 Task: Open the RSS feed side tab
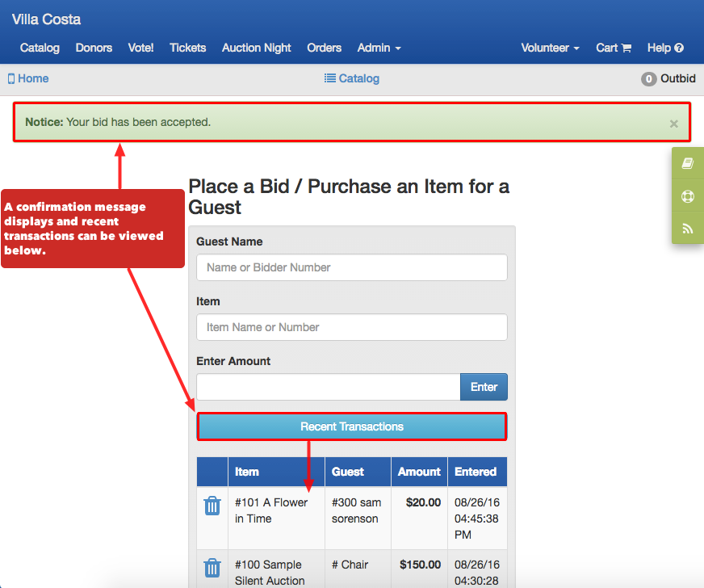[687, 229]
